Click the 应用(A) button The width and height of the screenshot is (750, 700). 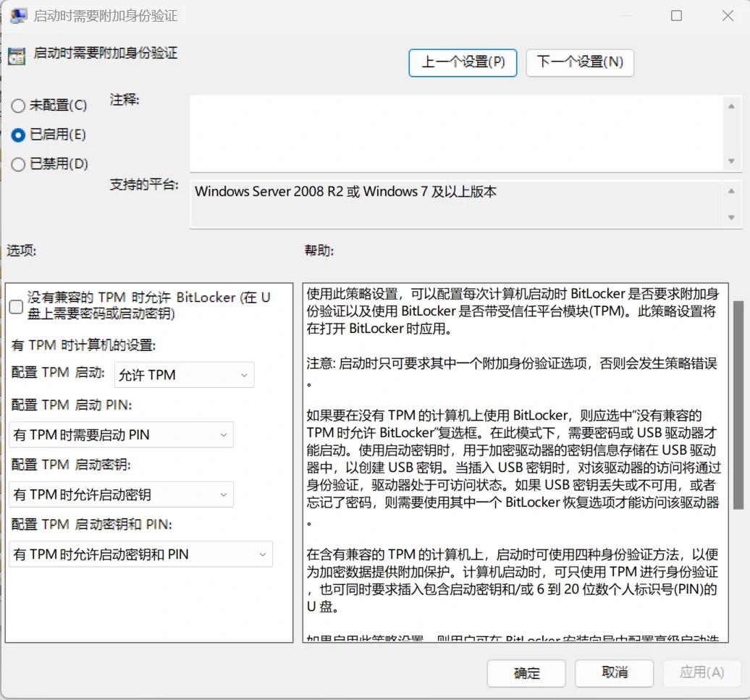point(701,673)
